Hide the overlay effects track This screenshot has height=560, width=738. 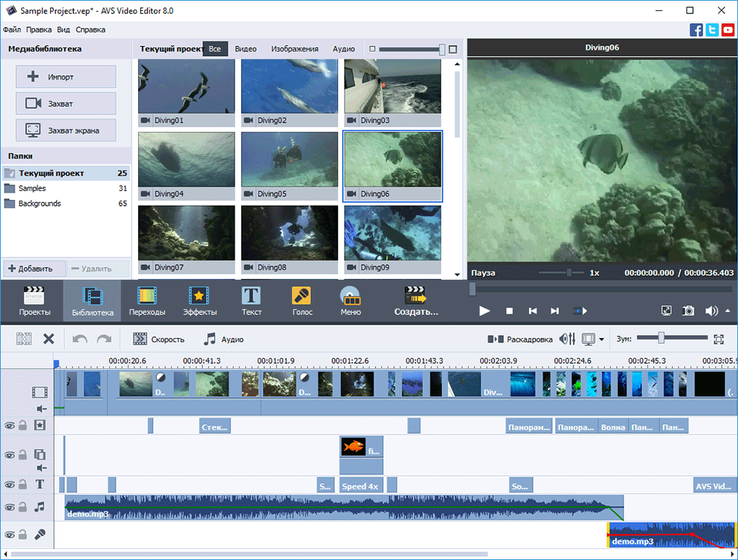coord(9,454)
